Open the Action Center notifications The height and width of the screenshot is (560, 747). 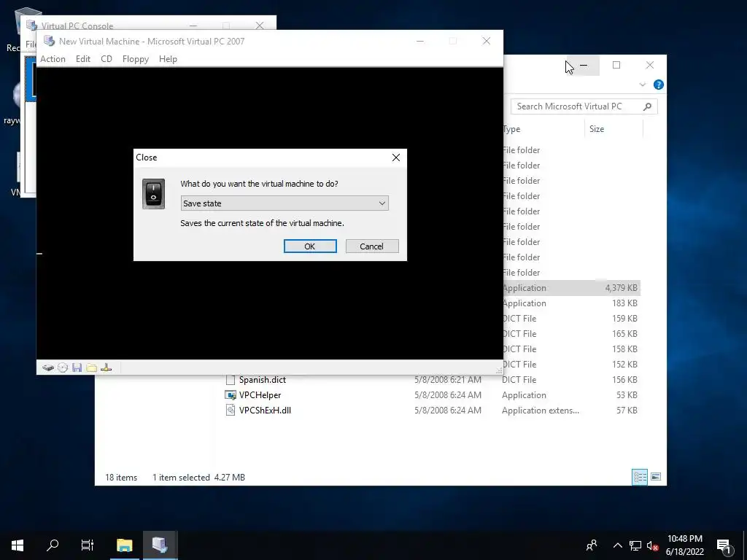(x=724, y=545)
